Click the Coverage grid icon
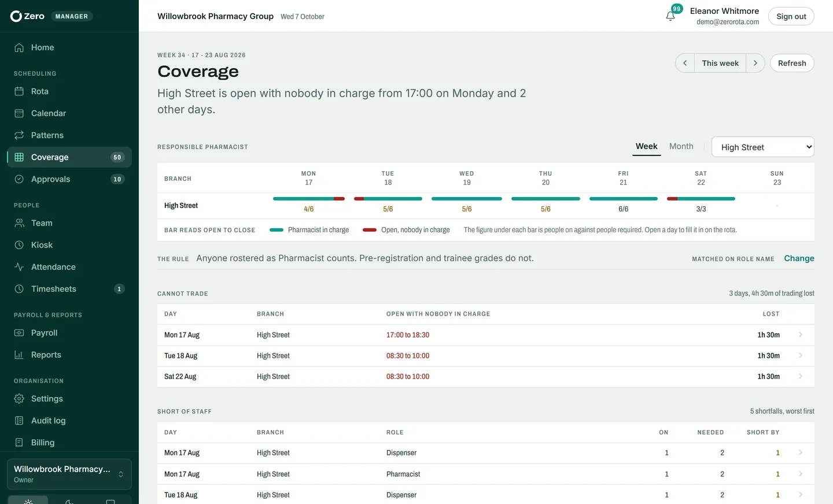Image resolution: width=833 pixels, height=504 pixels. (19, 157)
